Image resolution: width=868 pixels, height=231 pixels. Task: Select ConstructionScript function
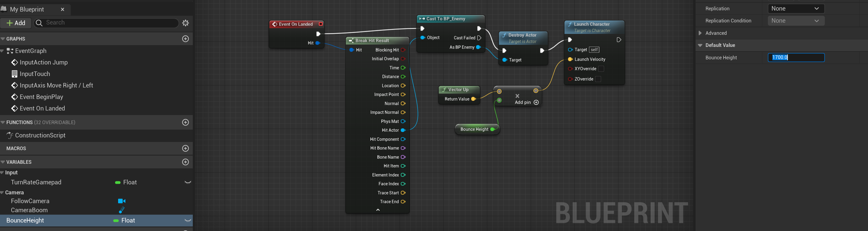point(40,136)
